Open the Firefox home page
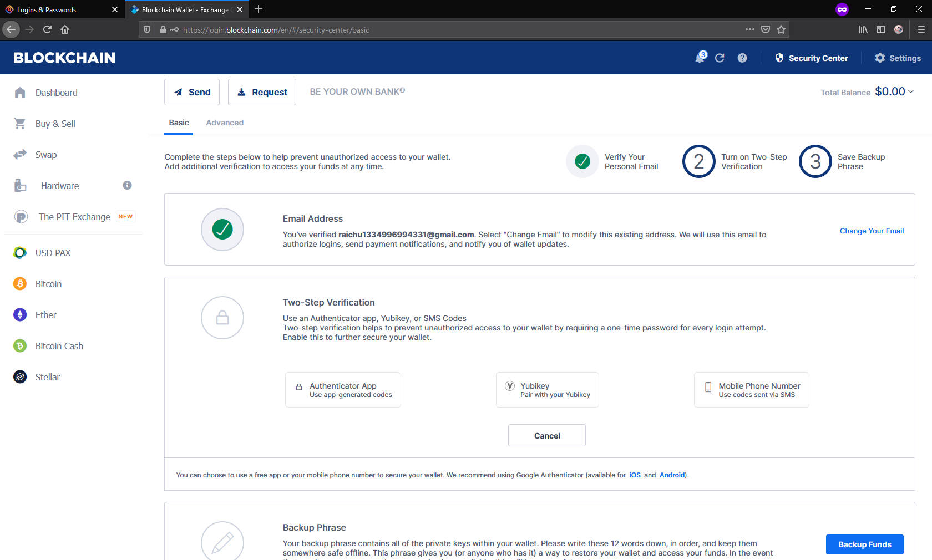The height and width of the screenshot is (560, 932). pos(65,29)
